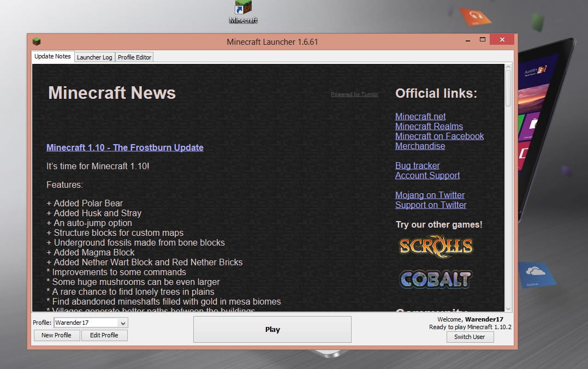The height and width of the screenshot is (369, 588).
Task: Click the '+ Added Polar Bear' line
Action: click(x=85, y=203)
